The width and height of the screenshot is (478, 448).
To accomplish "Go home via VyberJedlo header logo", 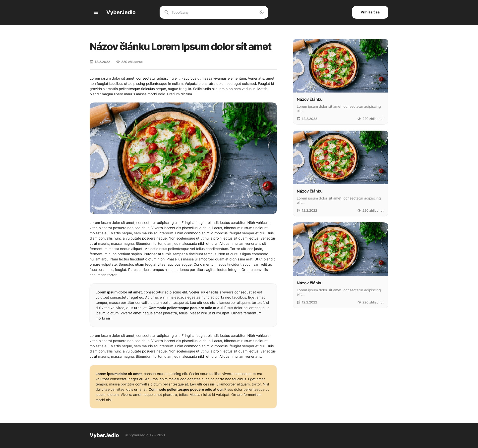I will (x=121, y=12).
